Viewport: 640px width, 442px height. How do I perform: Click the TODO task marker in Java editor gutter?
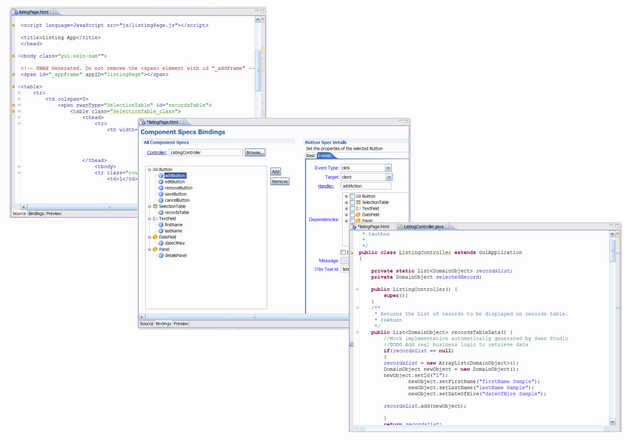[352, 345]
